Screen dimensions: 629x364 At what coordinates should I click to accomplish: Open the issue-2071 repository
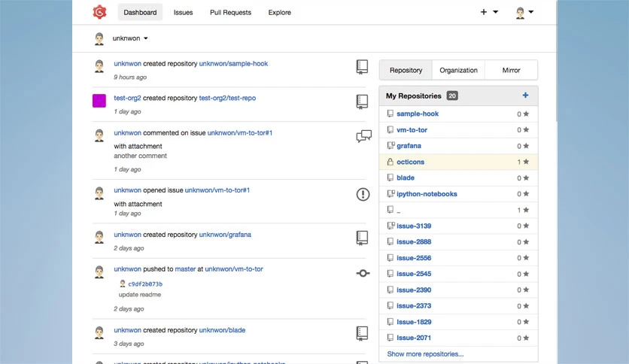414,338
